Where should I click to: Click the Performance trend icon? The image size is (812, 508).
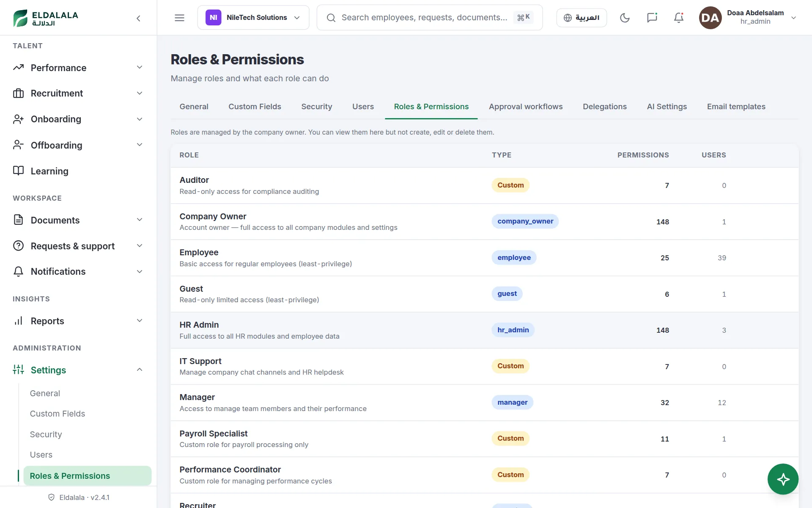pyautogui.click(x=18, y=68)
